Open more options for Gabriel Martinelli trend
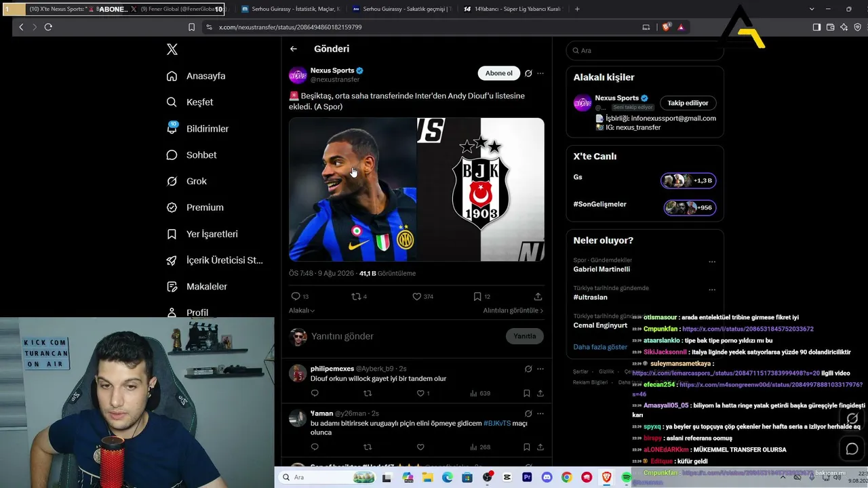This screenshot has height=488, width=868. 712,262
